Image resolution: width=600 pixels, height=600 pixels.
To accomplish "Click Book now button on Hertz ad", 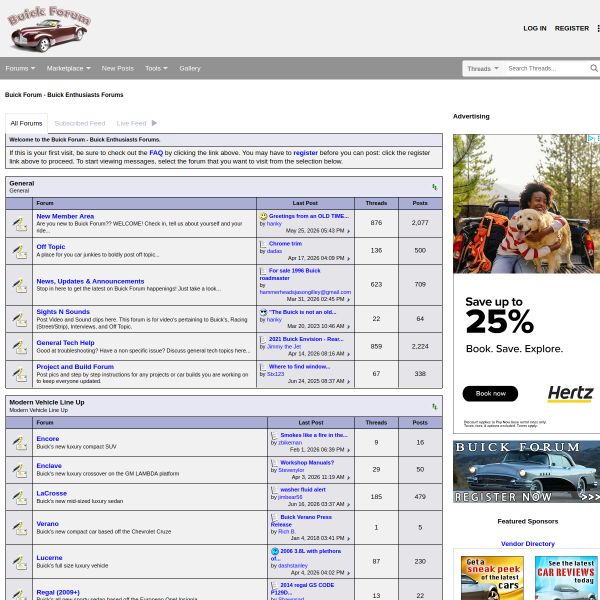I will tap(490, 394).
